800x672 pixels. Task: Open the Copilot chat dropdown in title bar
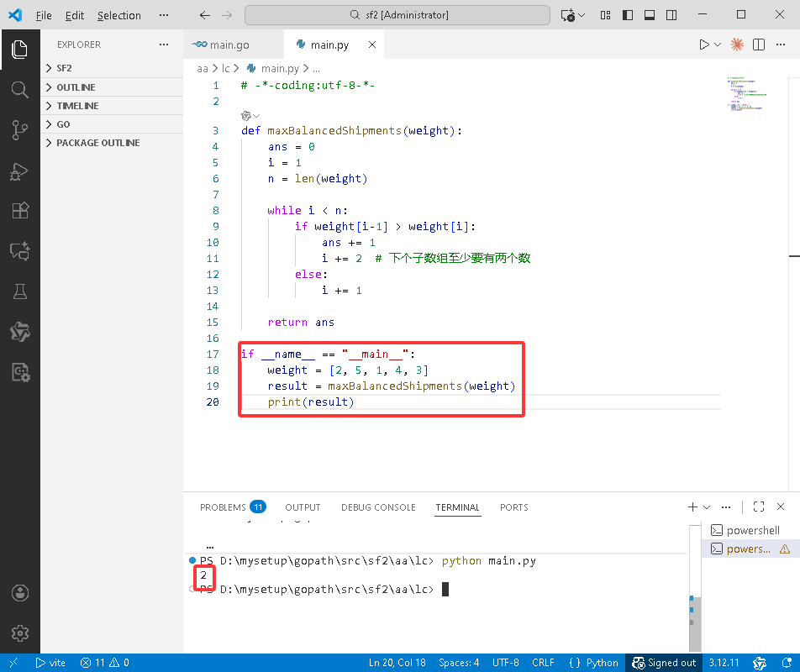tap(582, 15)
